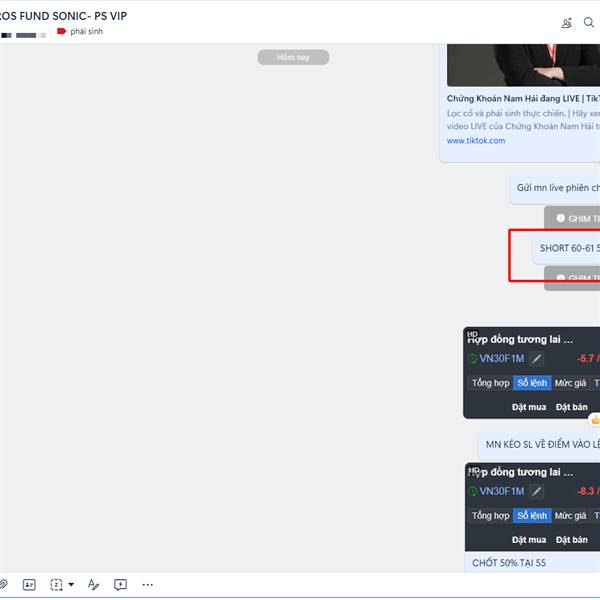Select the red "phái sinh" tag label
600x600 pixels.
pos(80,31)
